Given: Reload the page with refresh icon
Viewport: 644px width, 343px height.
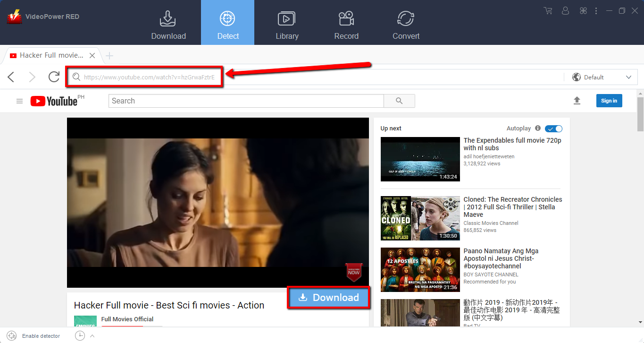Looking at the screenshot, I should pyautogui.click(x=54, y=77).
